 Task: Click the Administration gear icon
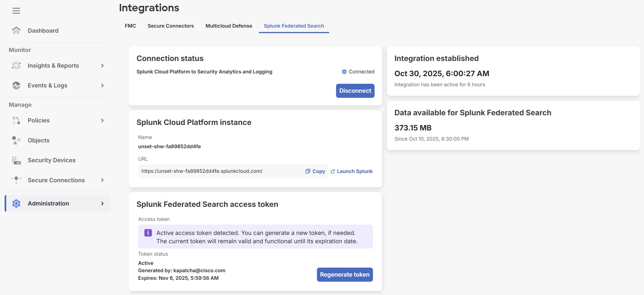(x=16, y=203)
